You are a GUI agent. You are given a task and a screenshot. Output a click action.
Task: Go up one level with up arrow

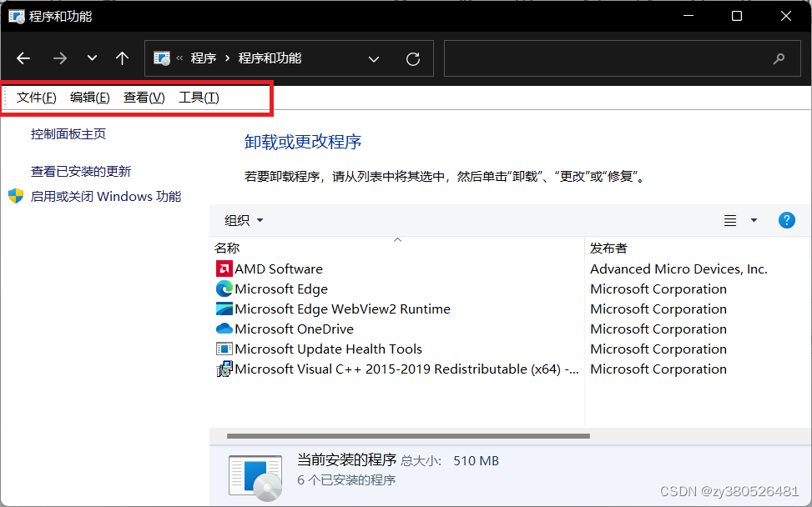click(x=122, y=58)
